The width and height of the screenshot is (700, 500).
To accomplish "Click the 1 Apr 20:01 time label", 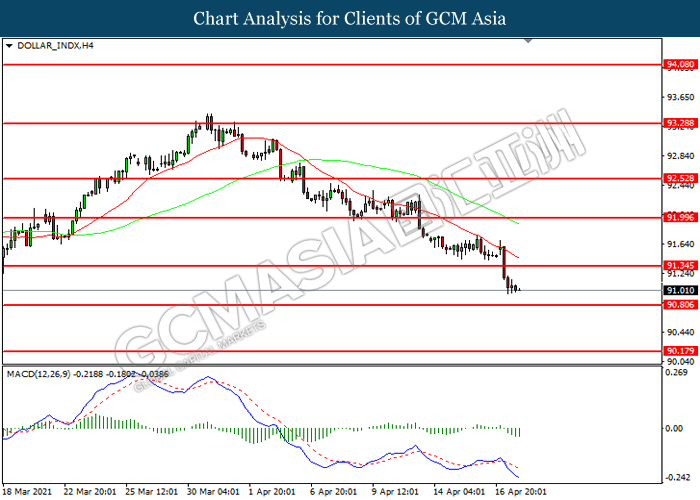I will [272, 492].
